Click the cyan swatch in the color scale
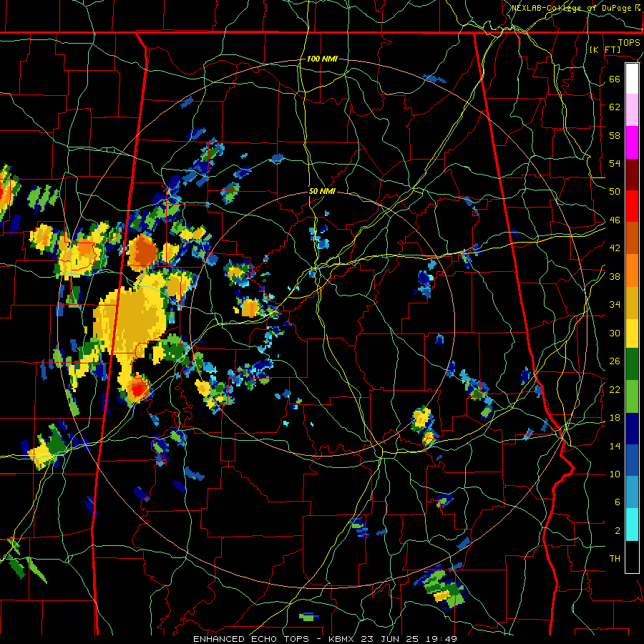 pos(632,525)
